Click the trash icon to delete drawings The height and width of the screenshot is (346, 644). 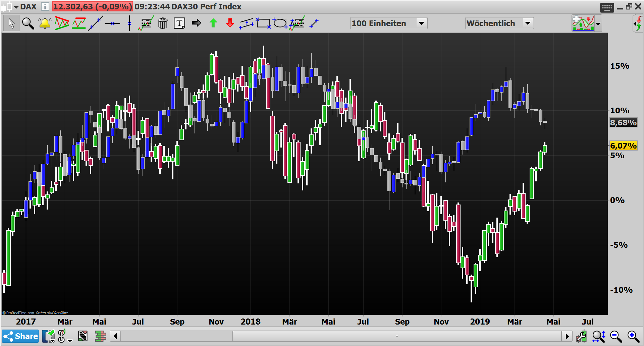click(x=163, y=23)
